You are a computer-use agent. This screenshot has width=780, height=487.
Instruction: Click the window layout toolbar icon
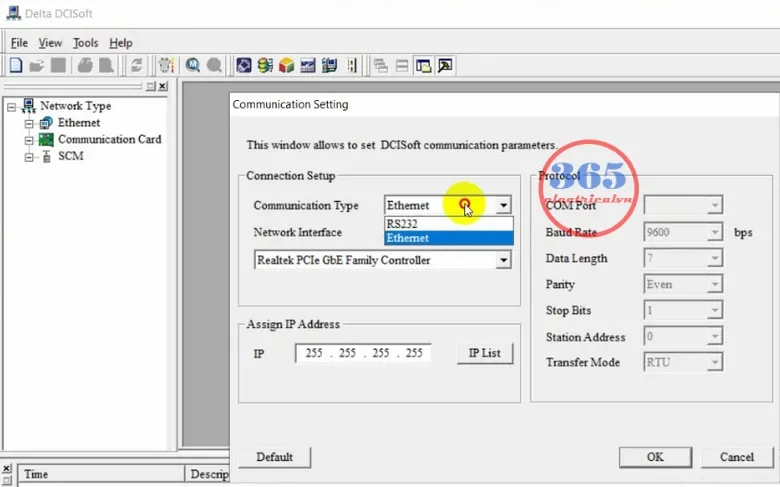pos(423,65)
